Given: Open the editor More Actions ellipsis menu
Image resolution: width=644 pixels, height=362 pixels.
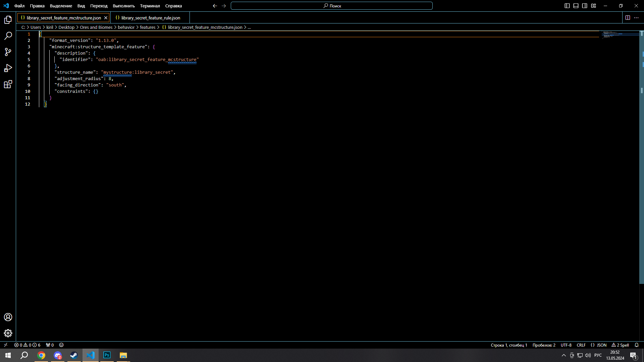Looking at the screenshot, I should pyautogui.click(x=636, y=18).
